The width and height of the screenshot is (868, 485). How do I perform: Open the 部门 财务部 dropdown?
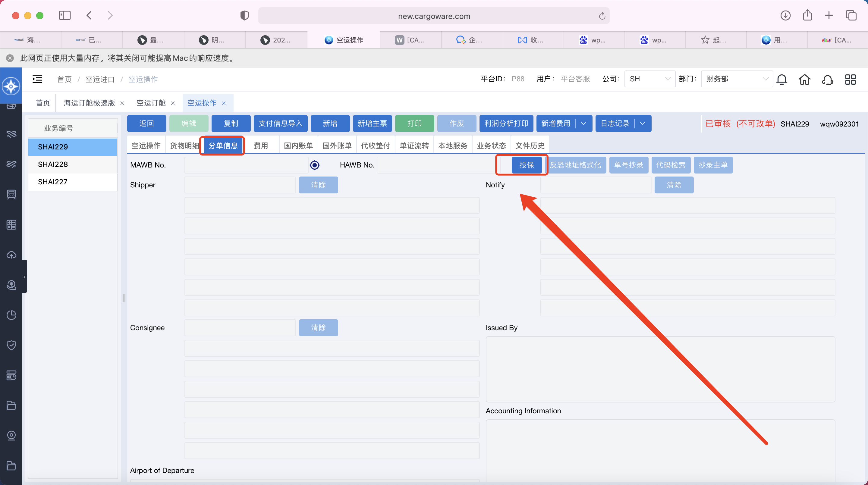point(737,79)
